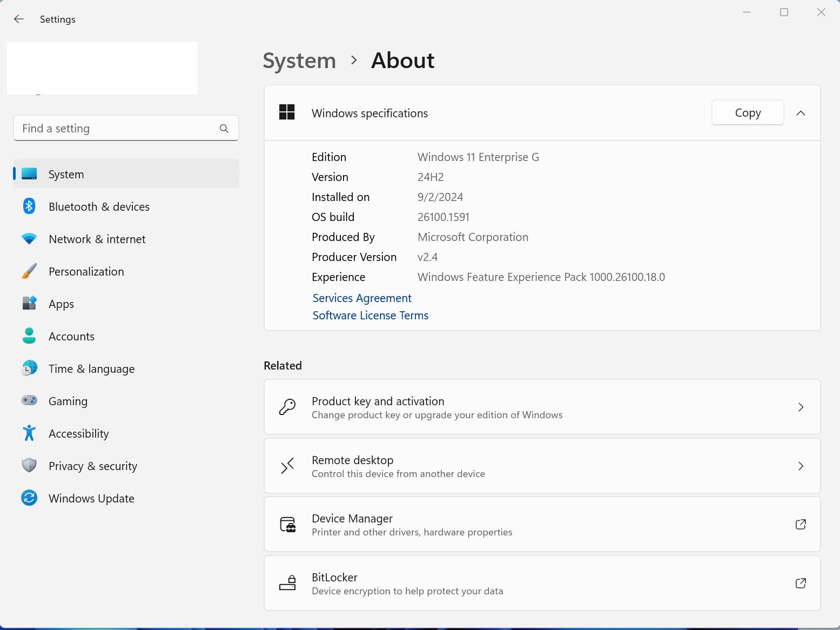Copy the Windows specifications
Image resolution: width=840 pixels, height=630 pixels.
pyautogui.click(x=748, y=112)
